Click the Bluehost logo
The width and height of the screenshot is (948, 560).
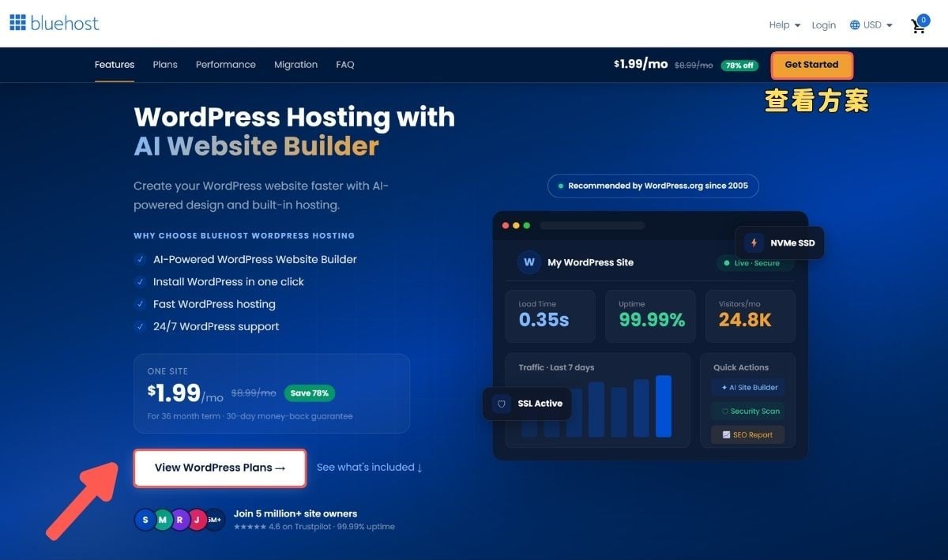(55, 23)
